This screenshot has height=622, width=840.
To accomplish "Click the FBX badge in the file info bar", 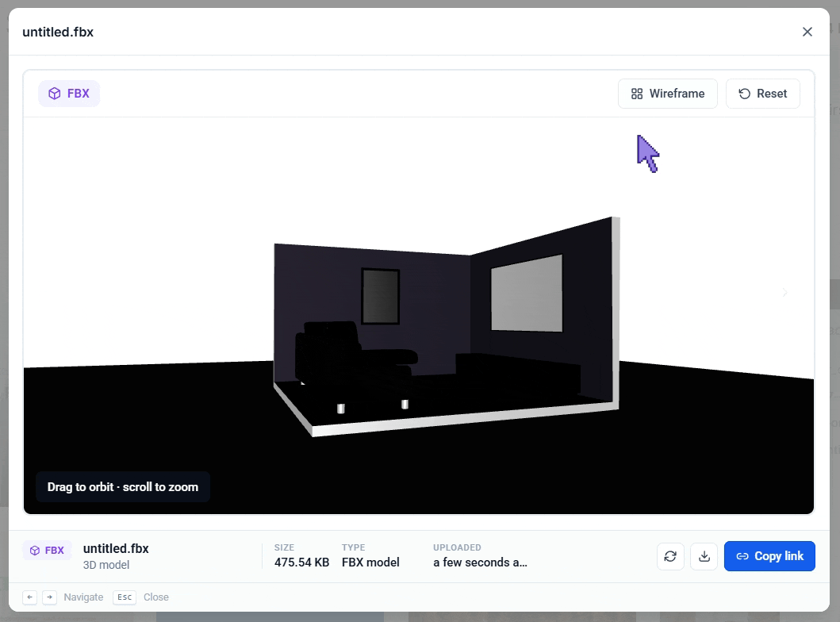I will coord(47,551).
